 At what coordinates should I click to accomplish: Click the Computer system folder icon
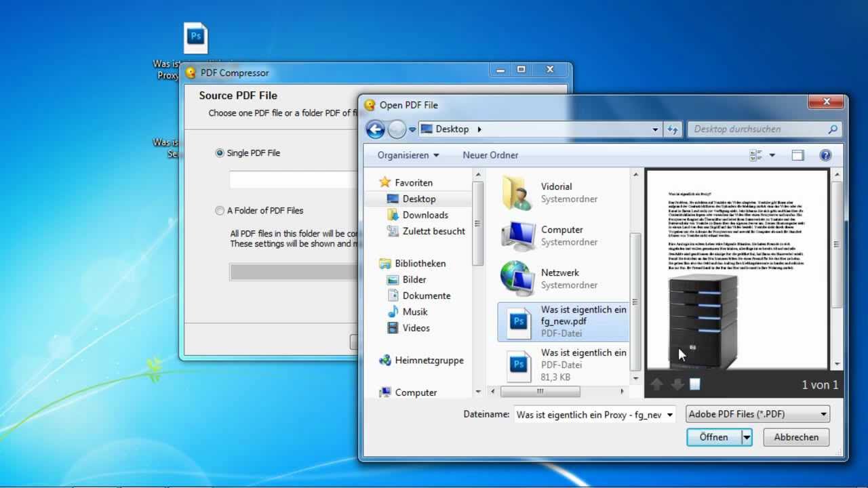[x=518, y=236]
